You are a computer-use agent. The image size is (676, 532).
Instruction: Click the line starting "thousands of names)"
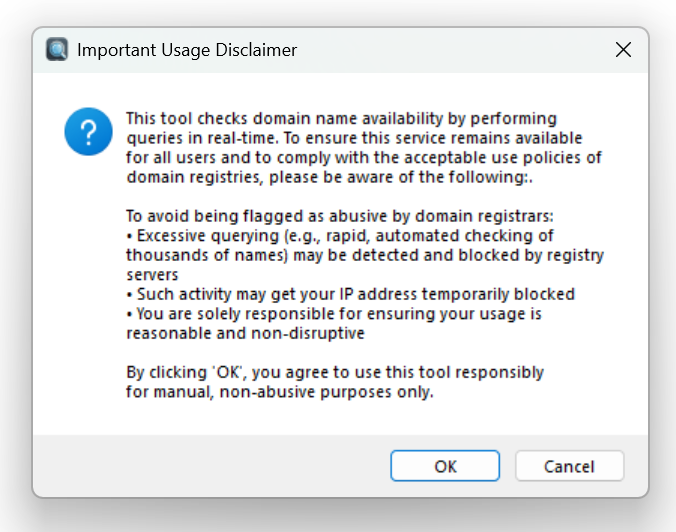coord(365,255)
